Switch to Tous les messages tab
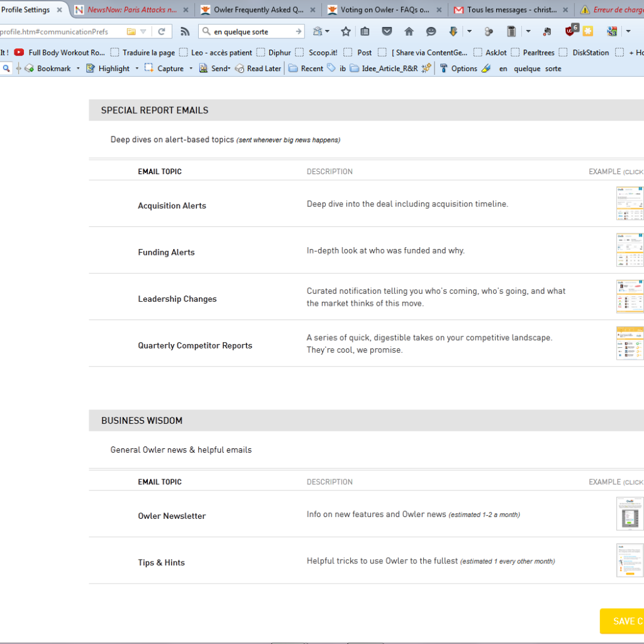 (512, 9)
